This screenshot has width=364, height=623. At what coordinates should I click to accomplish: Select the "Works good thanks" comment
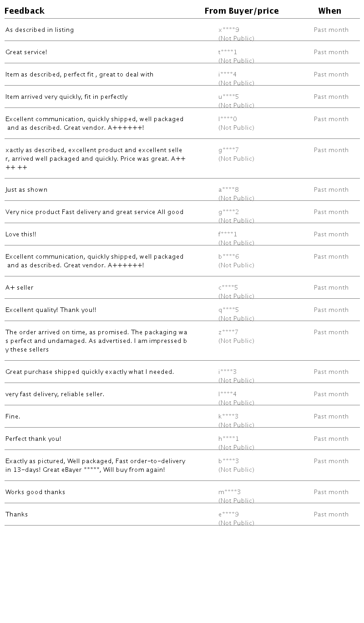35,492
